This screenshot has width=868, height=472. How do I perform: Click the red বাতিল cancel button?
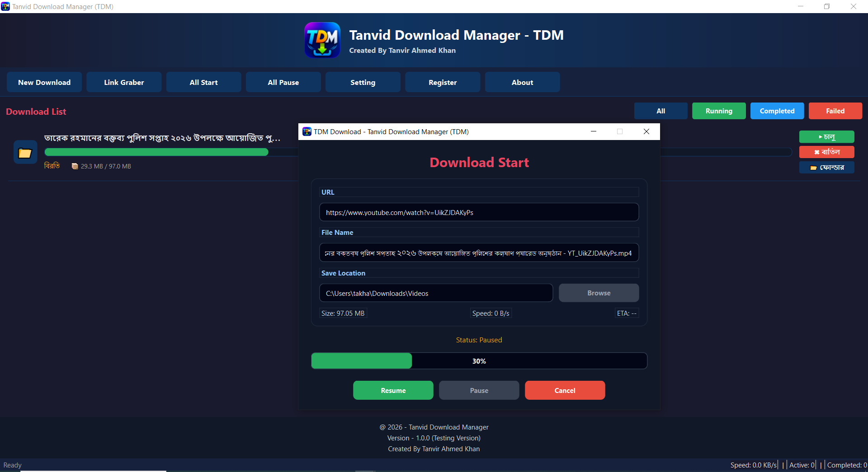pyautogui.click(x=827, y=152)
